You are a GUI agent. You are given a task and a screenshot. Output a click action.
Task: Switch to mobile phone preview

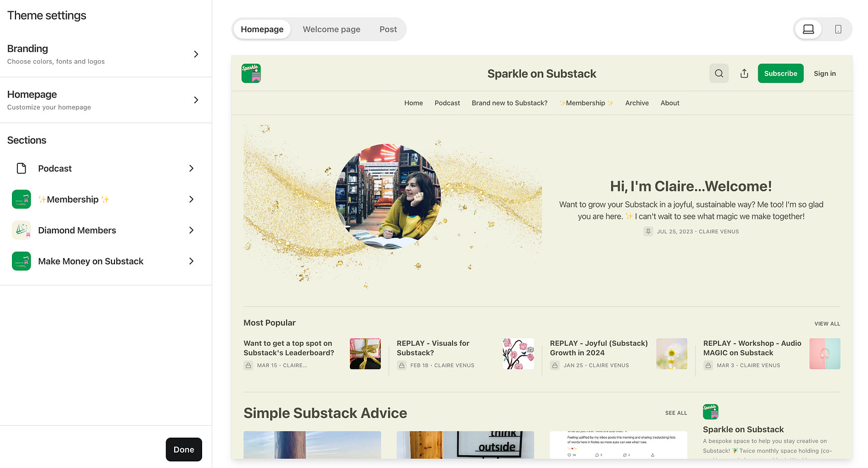[838, 29]
